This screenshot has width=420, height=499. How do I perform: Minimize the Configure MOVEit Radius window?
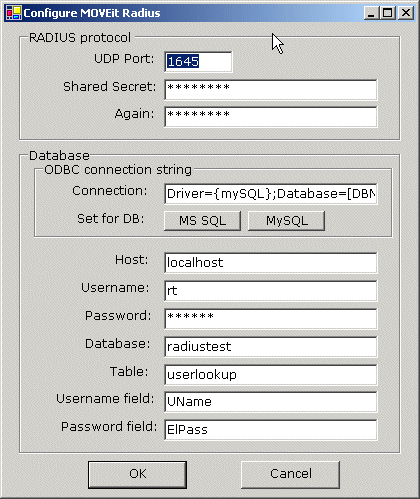pyautogui.click(x=371, y=13)
